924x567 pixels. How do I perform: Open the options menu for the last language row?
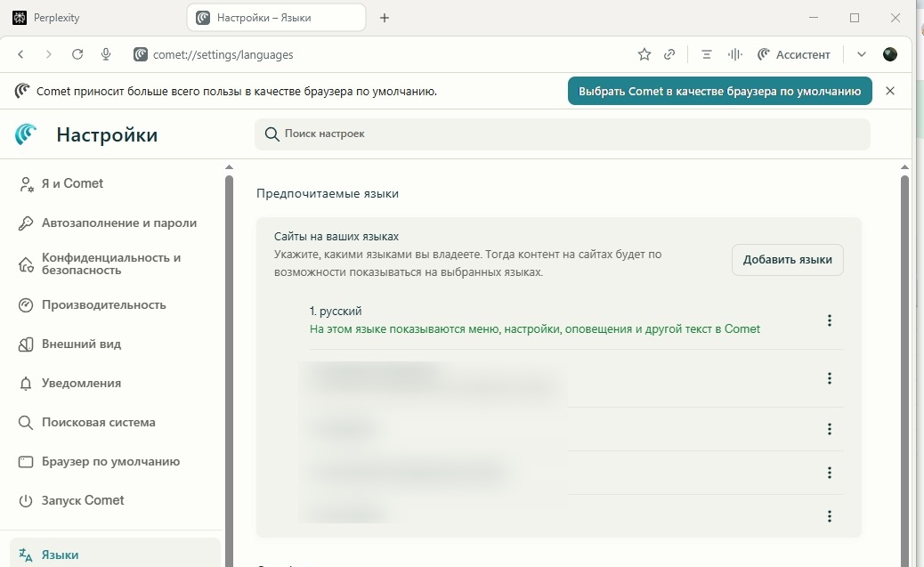(829, 516)
